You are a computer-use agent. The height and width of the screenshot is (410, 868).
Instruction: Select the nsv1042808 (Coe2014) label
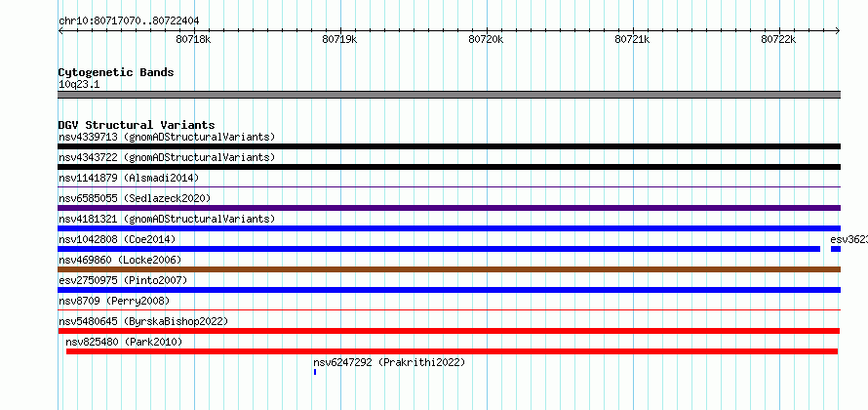click(117, 239)
